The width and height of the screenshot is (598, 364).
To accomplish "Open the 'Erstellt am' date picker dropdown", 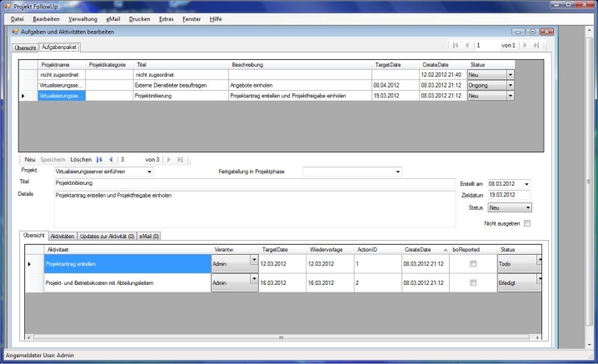I will pyautogui.click(x=526, y=182).
